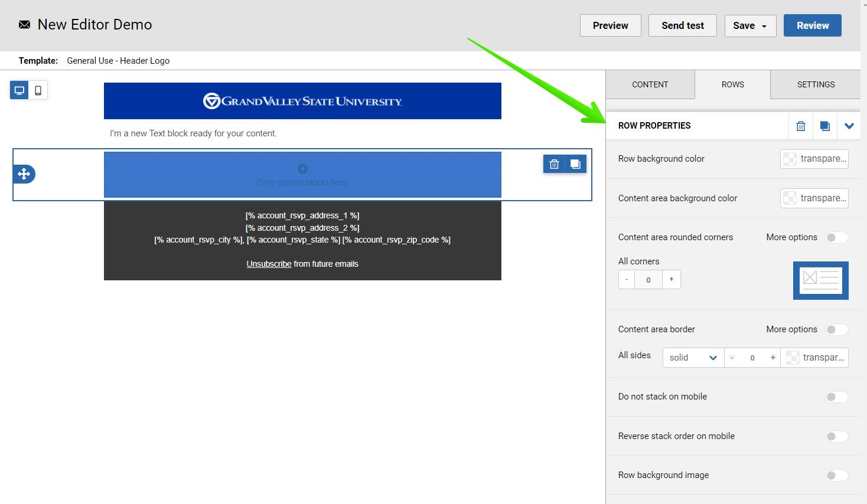
Task: Switch to desktop preview mode
Action: pos(19,90)
